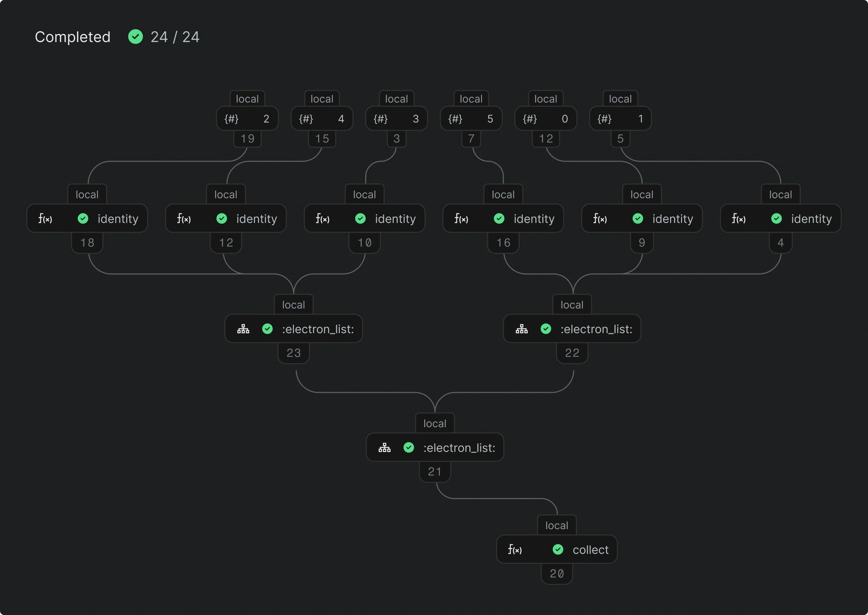
Task: Click green checkmark on identity node 18
Action: point(83,219)
